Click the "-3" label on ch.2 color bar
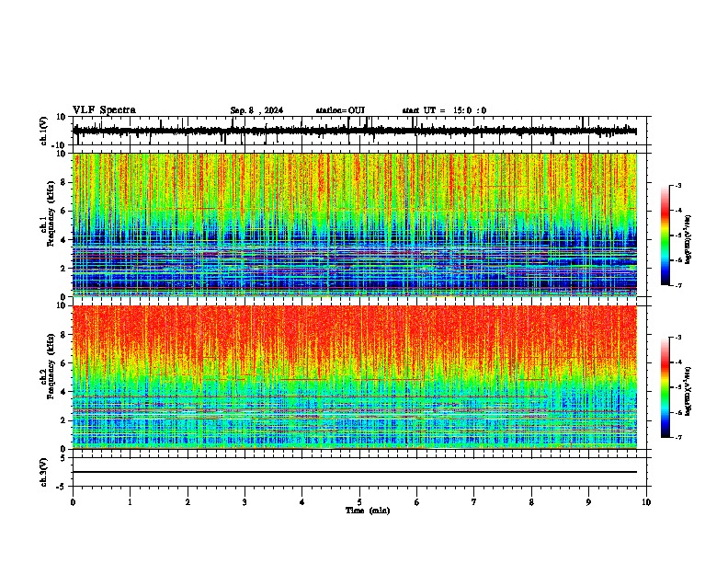The image size is (728, 563). point(677,338)
